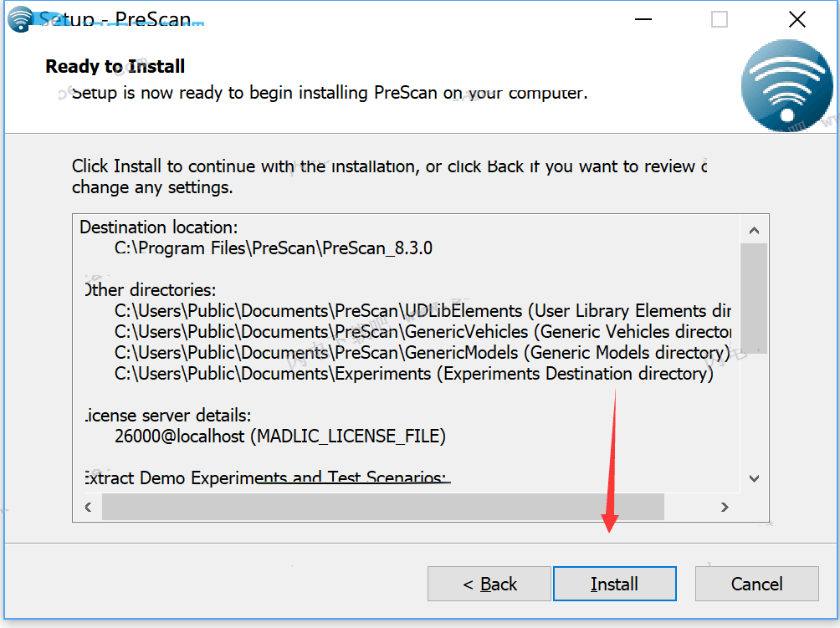Click the horizontal scrollbar thumb
Image resolution: width=840 pixels, height=628 pixels.
(383, 507)
